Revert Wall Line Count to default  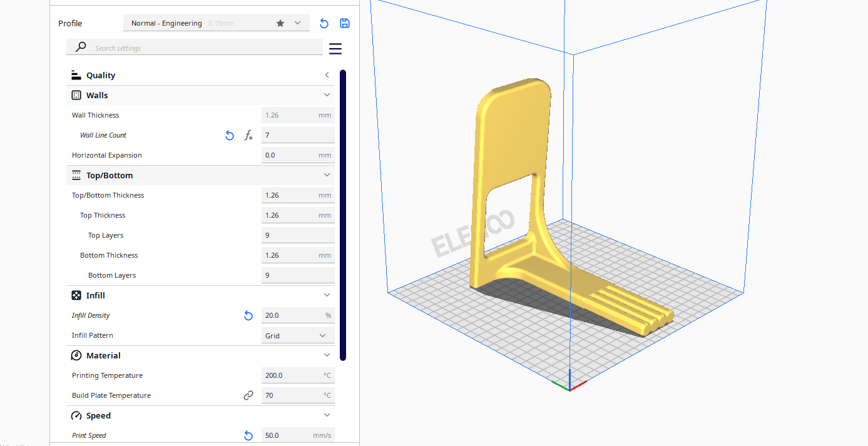coord(230,135)
